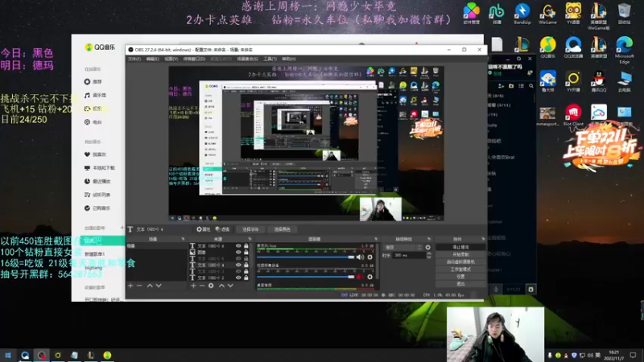Open Music Hall in QQ Music sidebar
The width and height of the screenshot is (644, 362).
[x=95, y=95]
